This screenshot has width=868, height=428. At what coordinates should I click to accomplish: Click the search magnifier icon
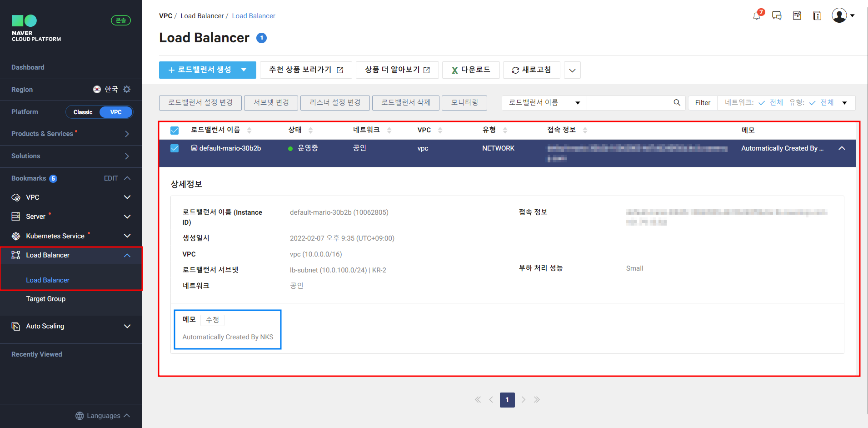(x=677, y=103)
